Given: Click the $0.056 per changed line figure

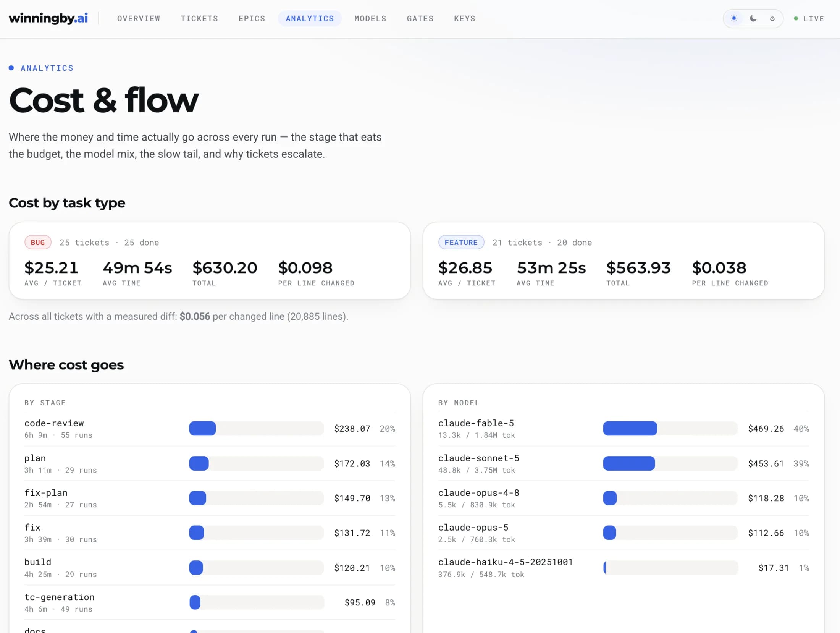Looking at the screenshot, I should pyautogui.click(x=195, y=316).
